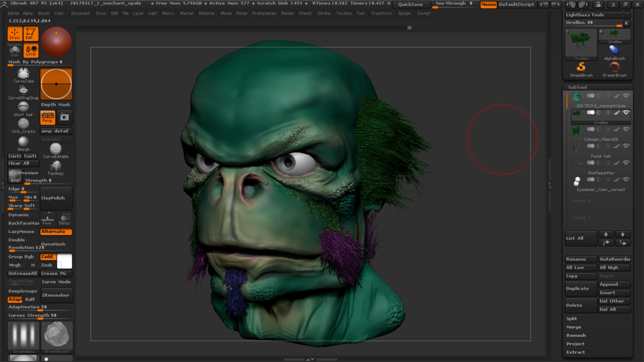Click the material sphere preview

[56, 42]
